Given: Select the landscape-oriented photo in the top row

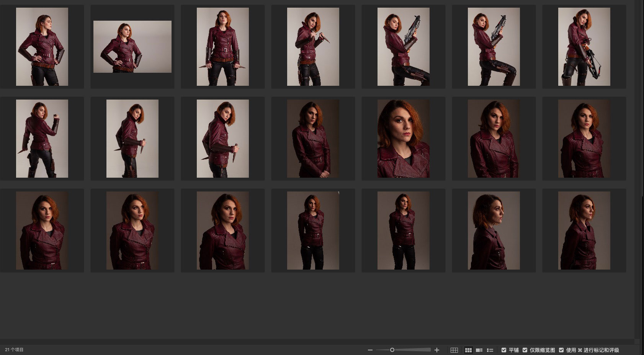Looking at the screenshot, I should [x=132, y=47].
